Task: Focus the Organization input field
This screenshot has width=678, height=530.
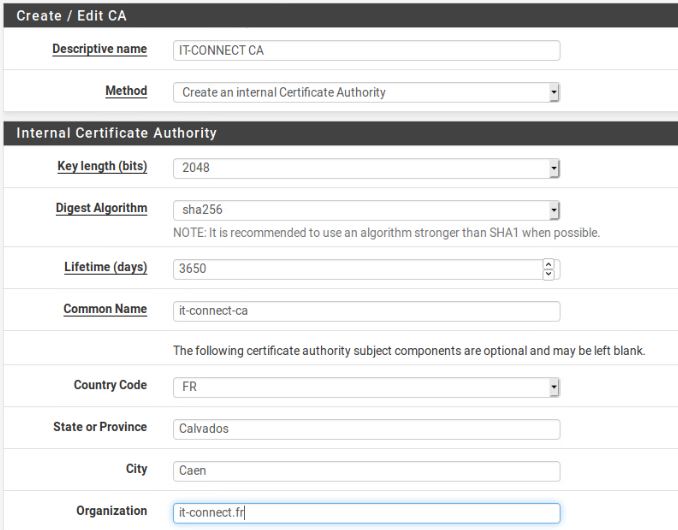Action: pos(366,513)
